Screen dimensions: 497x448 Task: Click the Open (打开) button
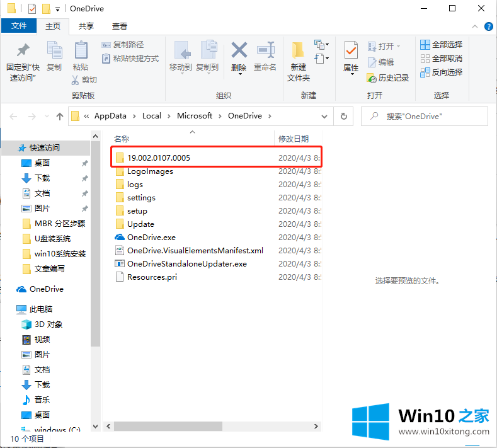tap(384, 46)
